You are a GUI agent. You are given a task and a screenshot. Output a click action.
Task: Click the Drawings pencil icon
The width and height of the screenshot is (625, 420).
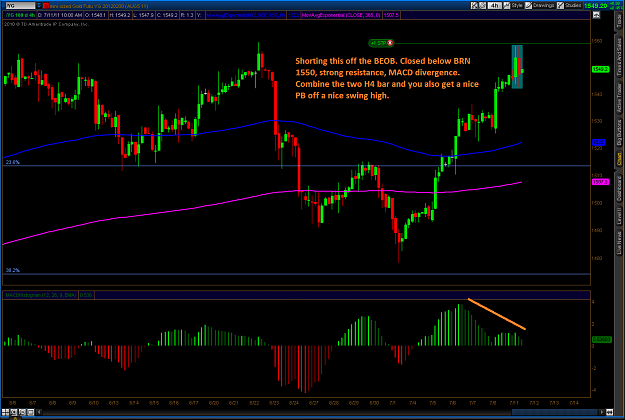[x=529, y=5]
